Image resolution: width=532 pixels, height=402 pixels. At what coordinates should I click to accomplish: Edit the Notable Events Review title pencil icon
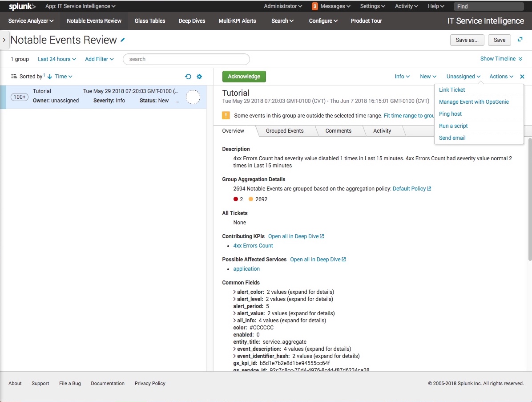[123, 40]
